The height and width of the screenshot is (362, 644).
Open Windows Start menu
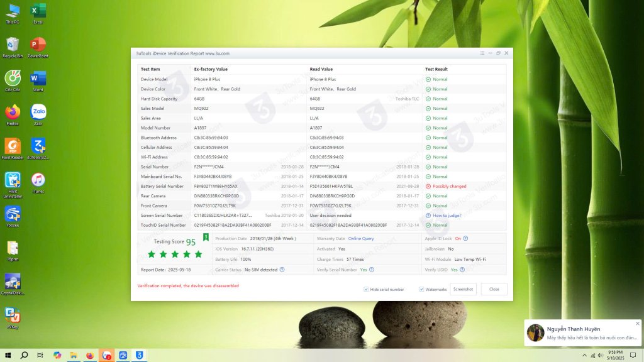[8, 355]
